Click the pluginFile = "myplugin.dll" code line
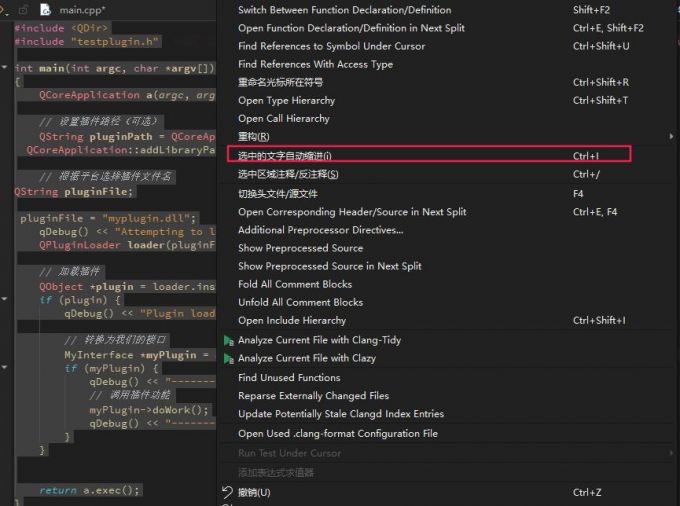The width and height of the screenshot is (680, 506). point(110,218)
